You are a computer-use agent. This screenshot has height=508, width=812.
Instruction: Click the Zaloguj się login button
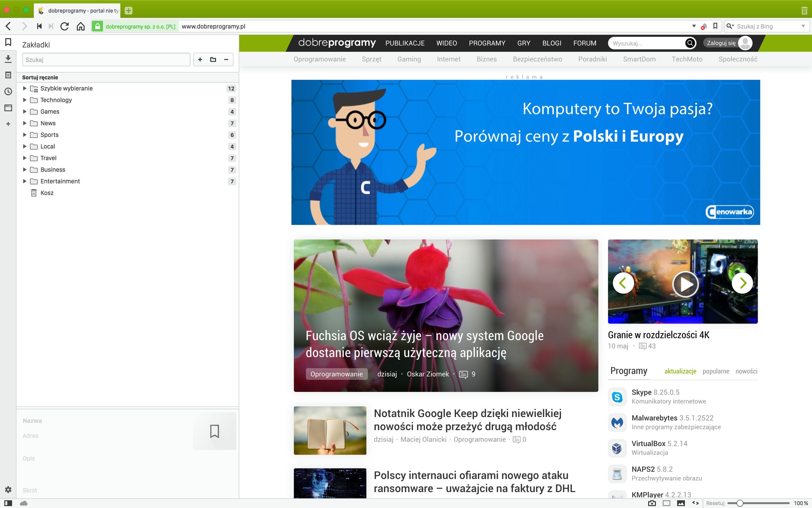721,43
